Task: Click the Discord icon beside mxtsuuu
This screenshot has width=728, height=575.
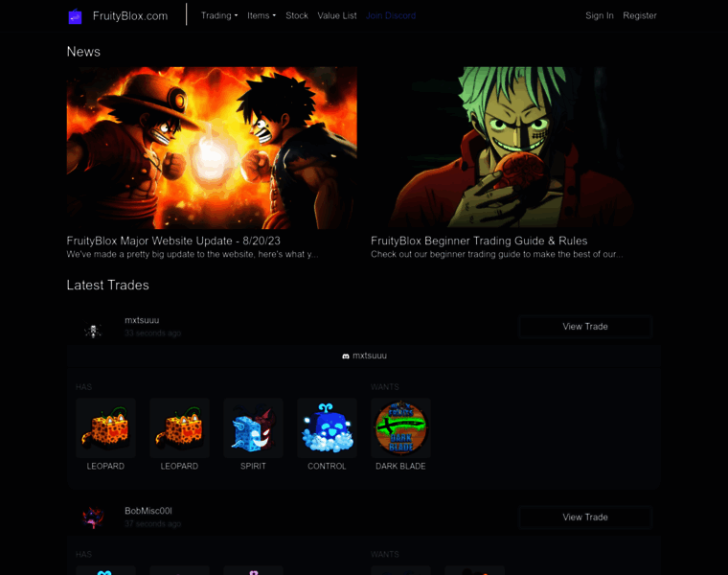Action: point(346,356)
